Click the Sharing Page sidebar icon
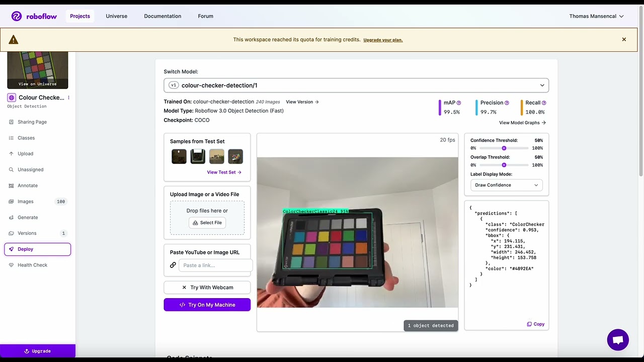Image resolution: width=644 pixels, height=362 pixels. coord(12,122)
